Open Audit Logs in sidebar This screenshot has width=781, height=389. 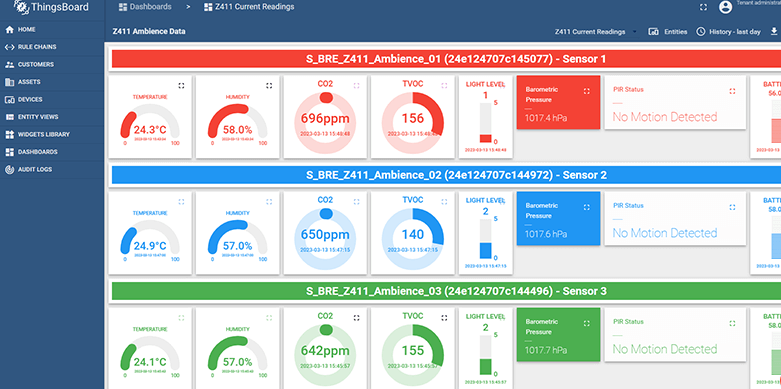coord(52,169)
